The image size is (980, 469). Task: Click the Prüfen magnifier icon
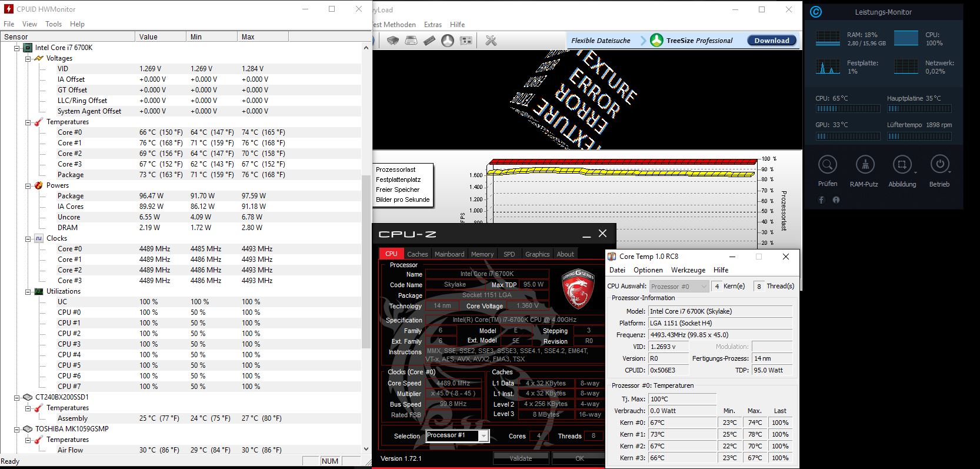pos(828,164)
